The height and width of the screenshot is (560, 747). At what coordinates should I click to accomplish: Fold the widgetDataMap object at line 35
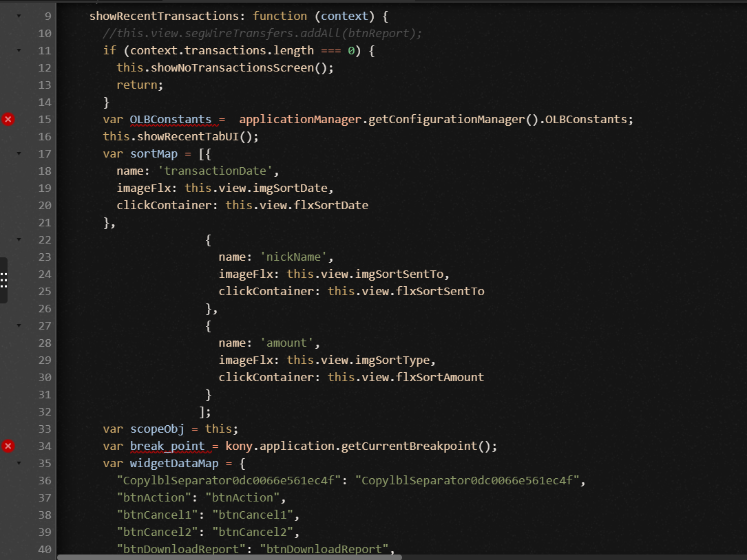[19, 463]
